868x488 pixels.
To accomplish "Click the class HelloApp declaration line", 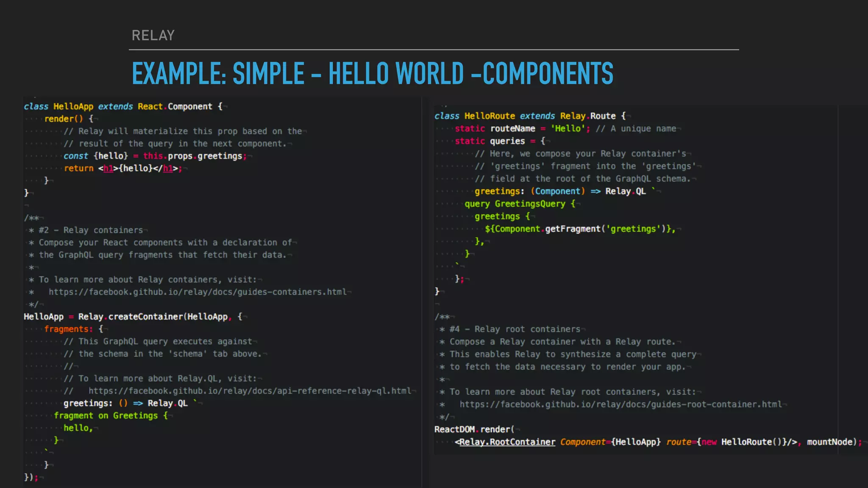I will [x=123, y=106].
